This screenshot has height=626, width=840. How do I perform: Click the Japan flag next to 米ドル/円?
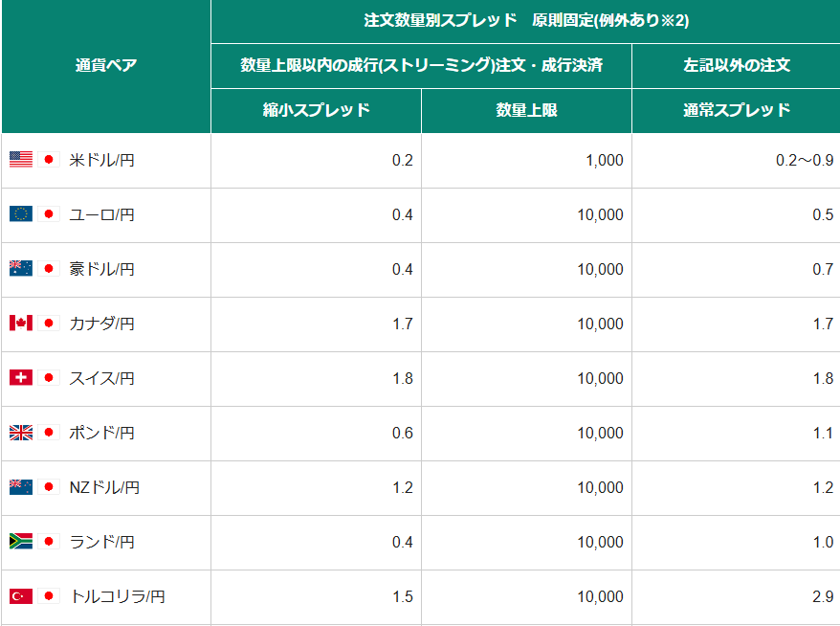tap(51, 160)
